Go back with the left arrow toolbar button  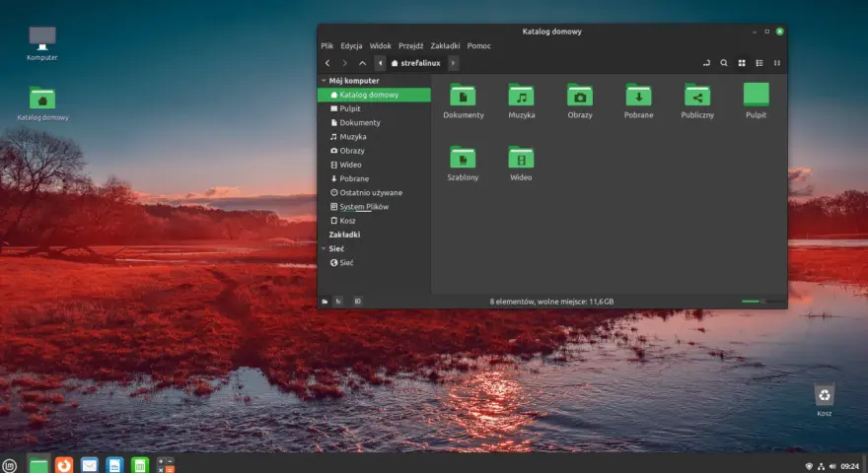click(327, 63)
